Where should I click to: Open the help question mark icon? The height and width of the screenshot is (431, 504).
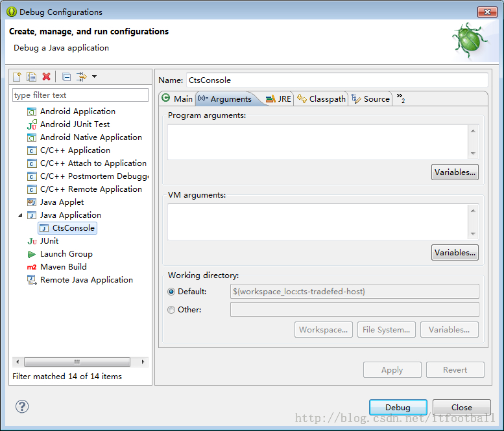coord(22,406)
